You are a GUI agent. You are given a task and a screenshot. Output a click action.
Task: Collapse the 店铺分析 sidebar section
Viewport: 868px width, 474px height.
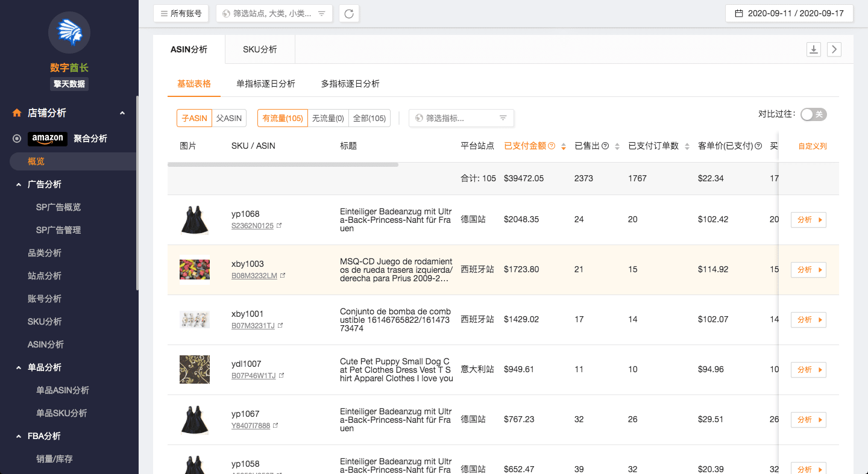click(122, 113)
